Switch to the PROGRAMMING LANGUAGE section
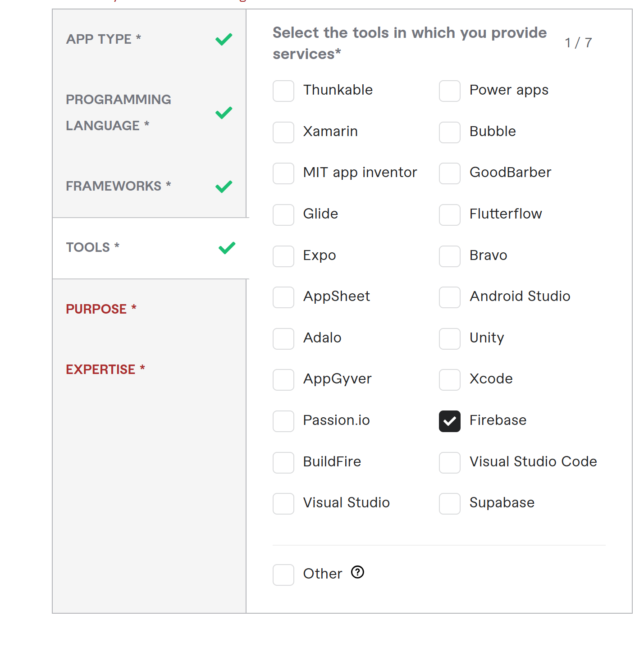 pyautogui.click(x=149, y=113)
